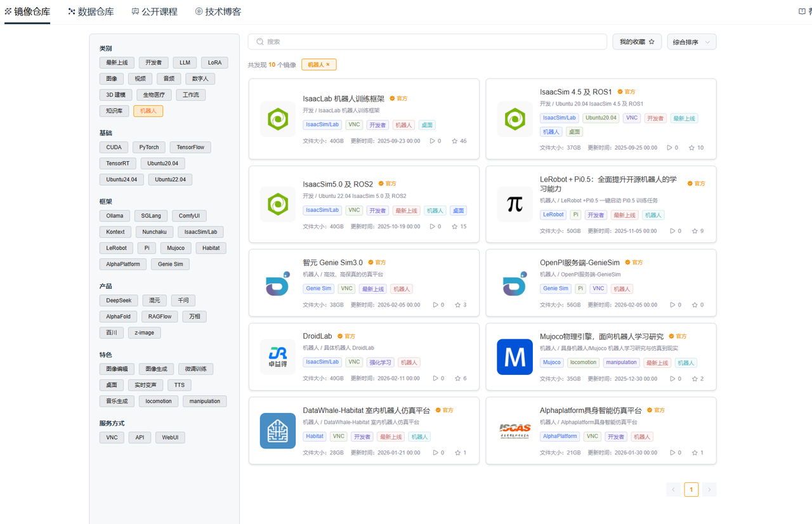Toggle the ComfyUI framework filter
The image size is (812, 524).
(189, 216)
